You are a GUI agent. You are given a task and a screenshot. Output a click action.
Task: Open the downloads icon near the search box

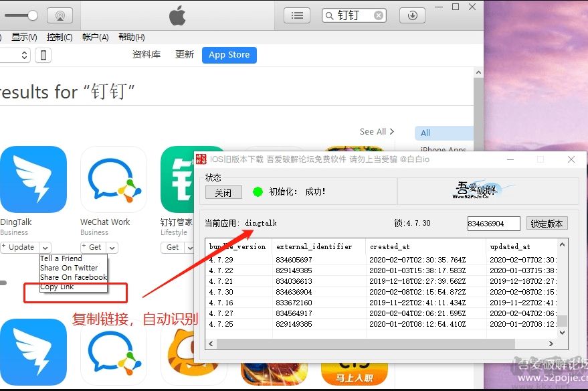tap(412, 15)
